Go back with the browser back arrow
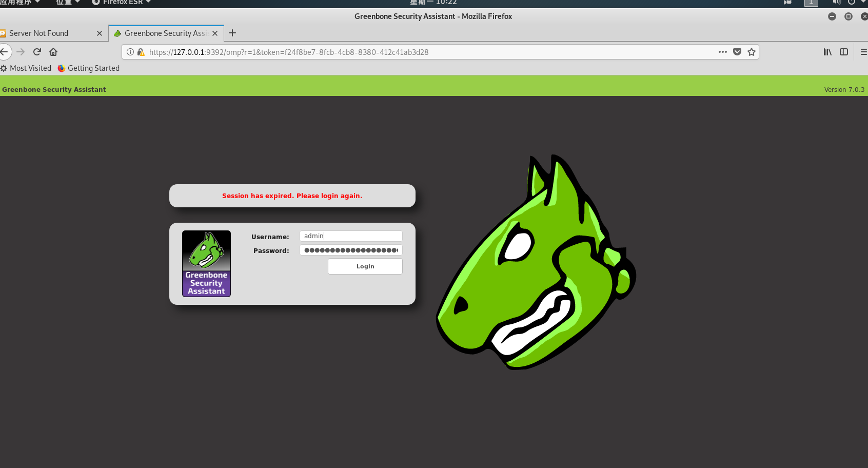The width and height of the screenshot is (868, 468). [4, 52]
